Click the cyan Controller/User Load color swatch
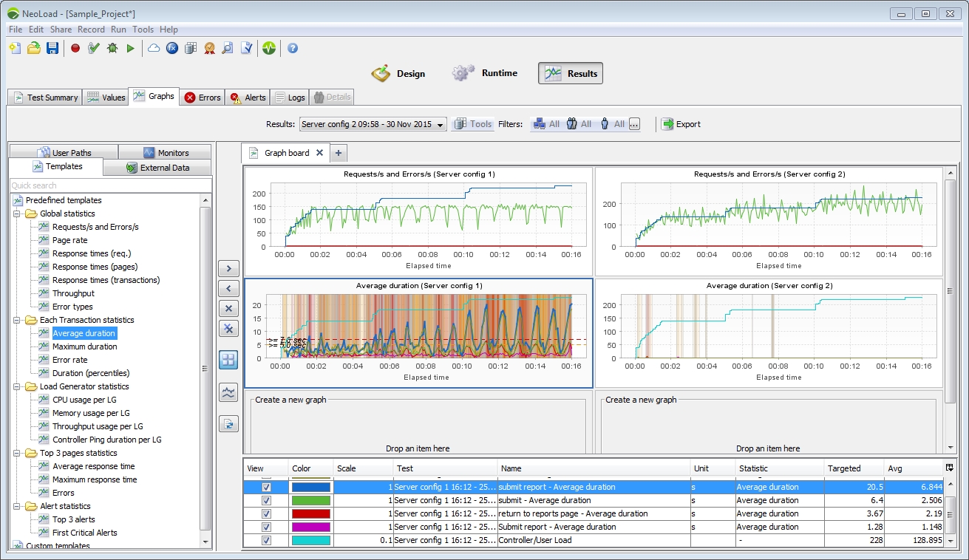969x560 pixels. tap(310, 541)
